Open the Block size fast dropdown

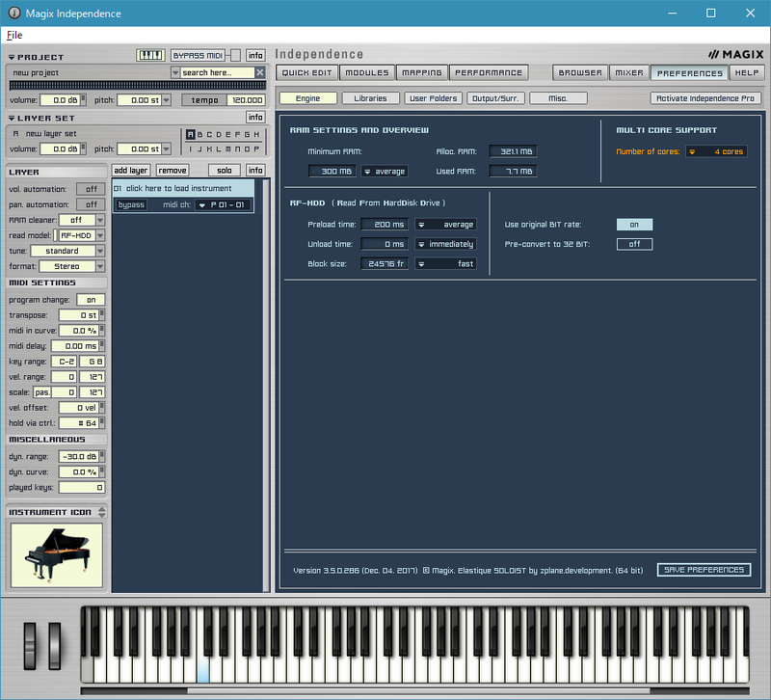pos(445,263)
